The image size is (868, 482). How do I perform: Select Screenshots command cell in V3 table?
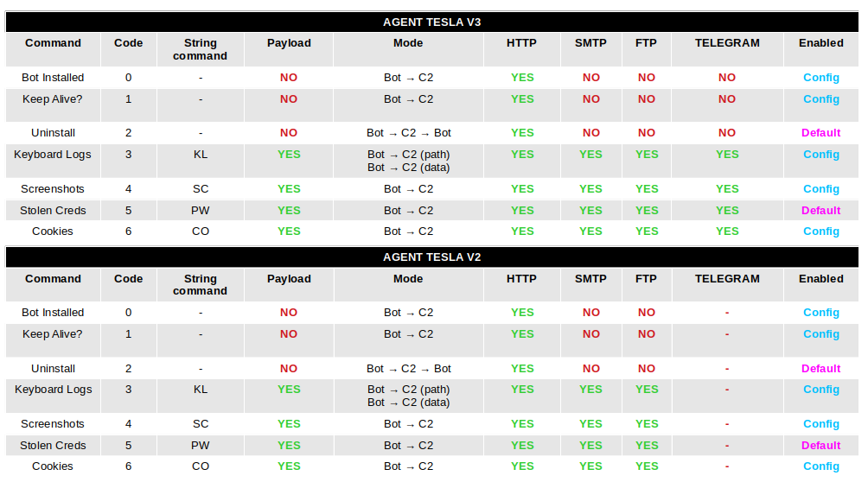pos(53,189)
